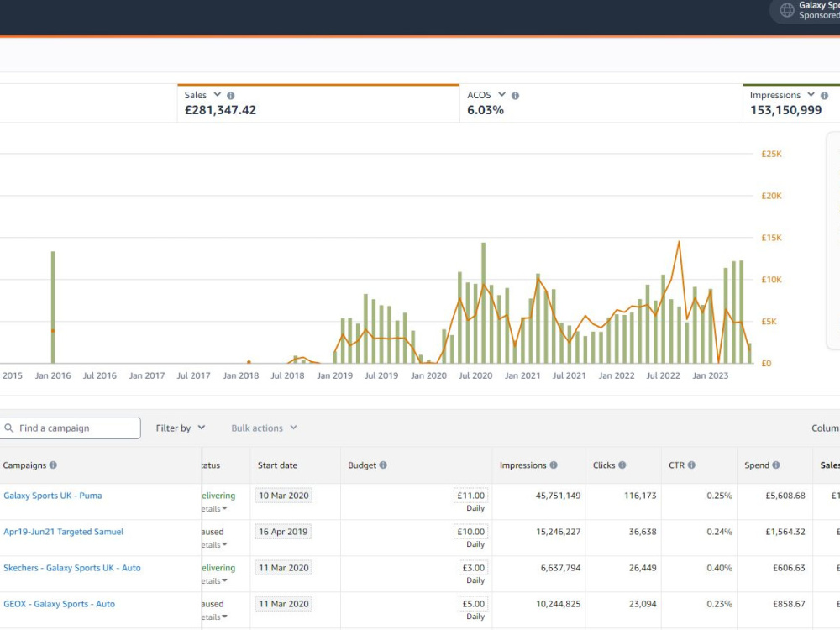Select the Impressions metric card
The image size is (840, 630).
pos(791,103)
